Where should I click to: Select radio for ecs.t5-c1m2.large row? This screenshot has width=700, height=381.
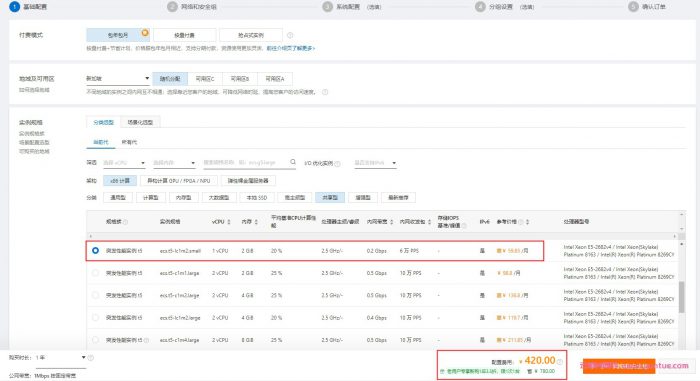pyautogui.click(x=95, y=295)
